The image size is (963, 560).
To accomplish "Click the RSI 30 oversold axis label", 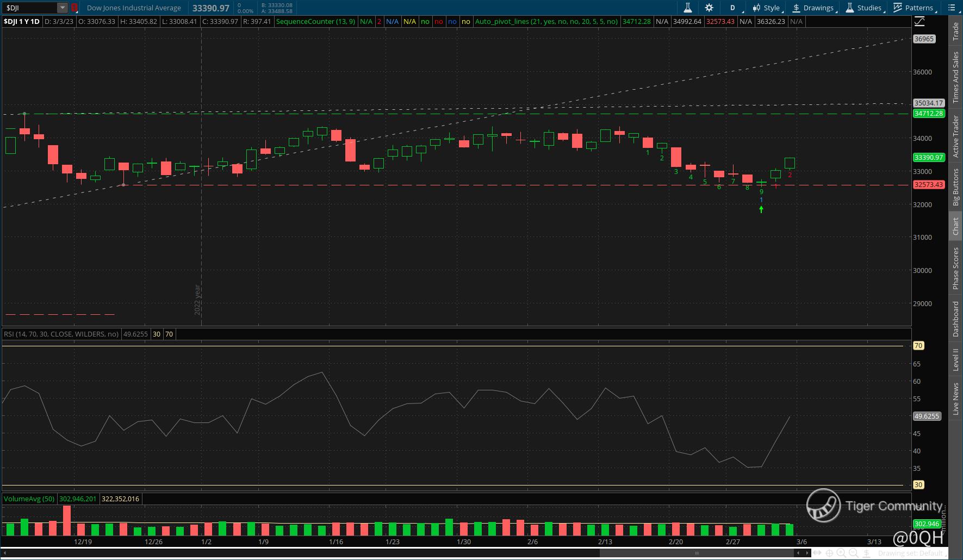I will 918,485.
